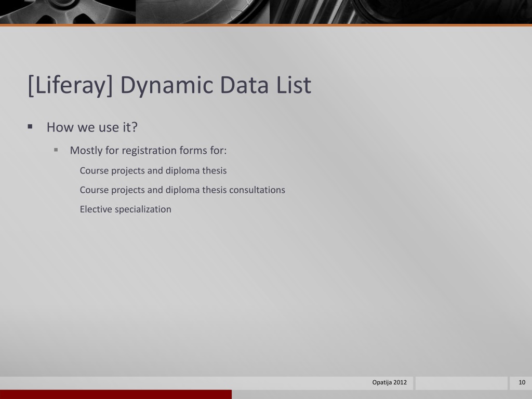
Task: Select the 'Elective specialization' line
Action: click(125, 209)
